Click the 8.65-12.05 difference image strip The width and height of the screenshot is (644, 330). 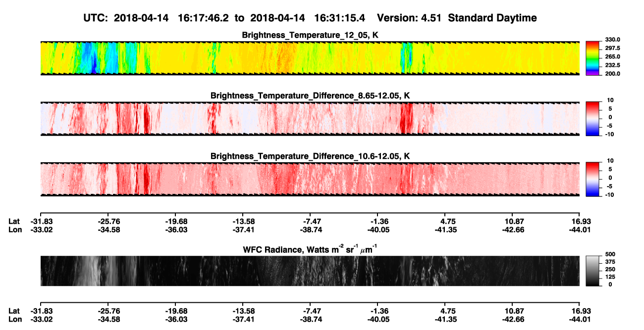click(310, 118)
